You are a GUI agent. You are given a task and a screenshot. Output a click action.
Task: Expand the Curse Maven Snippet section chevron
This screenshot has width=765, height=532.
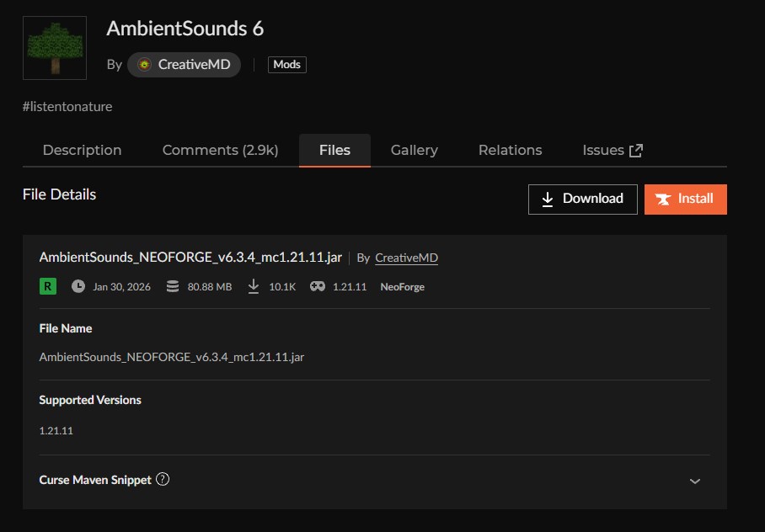coord(695,481)
